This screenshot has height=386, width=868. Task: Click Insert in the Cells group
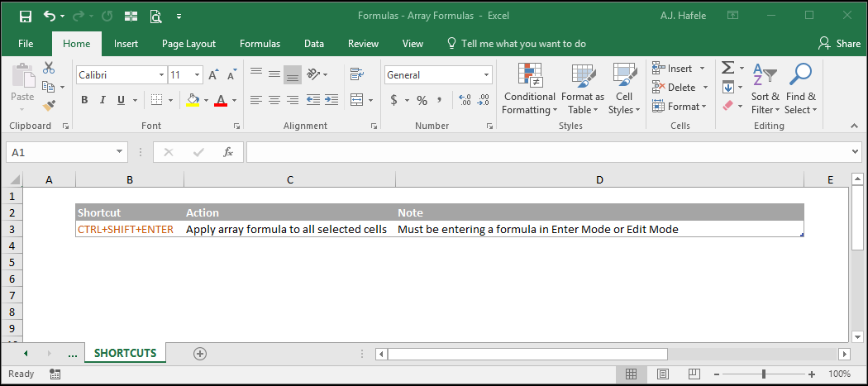coord(679,68)
